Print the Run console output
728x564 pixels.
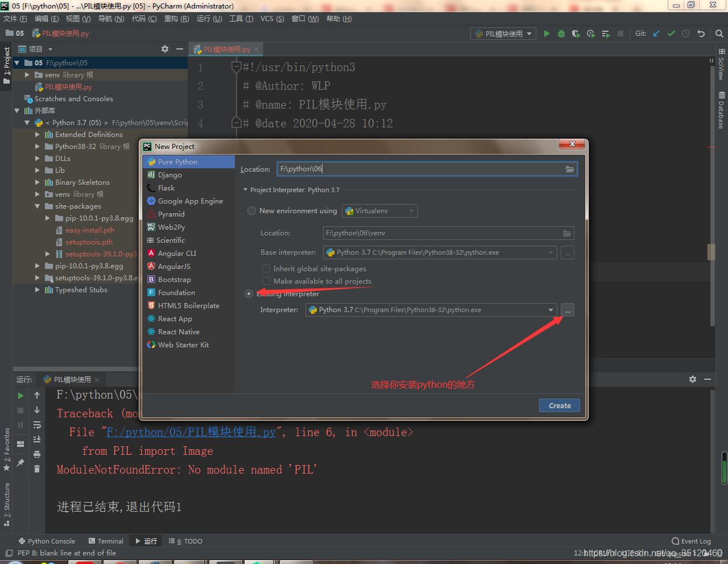pyautogui.click(x=37, y=454)
